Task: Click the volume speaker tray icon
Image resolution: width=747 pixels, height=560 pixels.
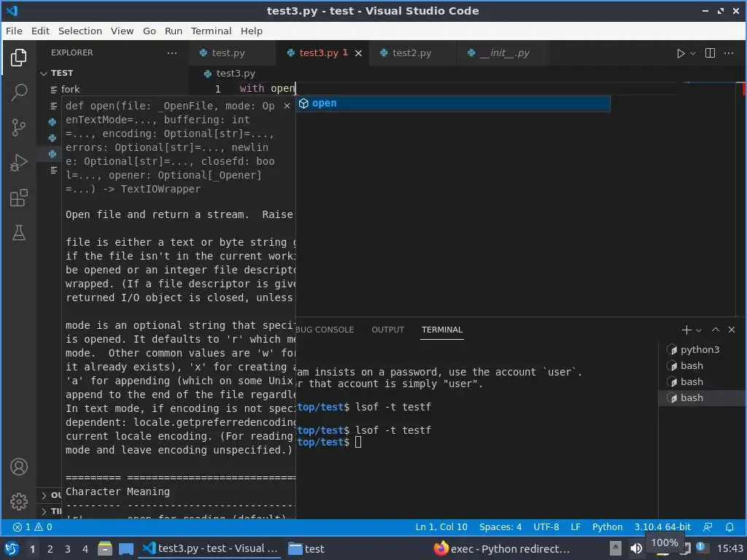Action: coord(636,548)
